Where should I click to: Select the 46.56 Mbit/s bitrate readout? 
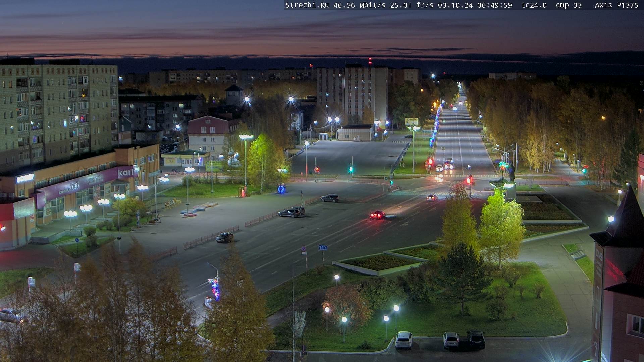pos(360,5)
